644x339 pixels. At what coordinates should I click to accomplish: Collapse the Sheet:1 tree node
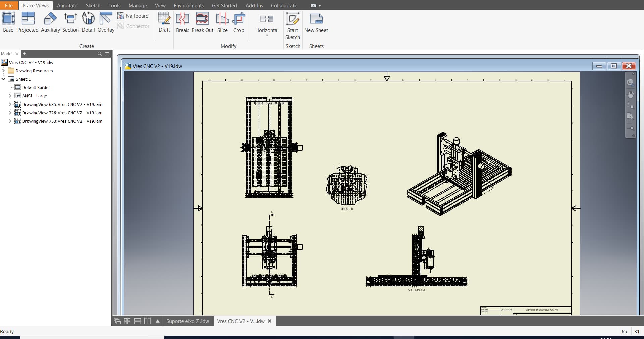pyautogui.click(x=4, y=79)
